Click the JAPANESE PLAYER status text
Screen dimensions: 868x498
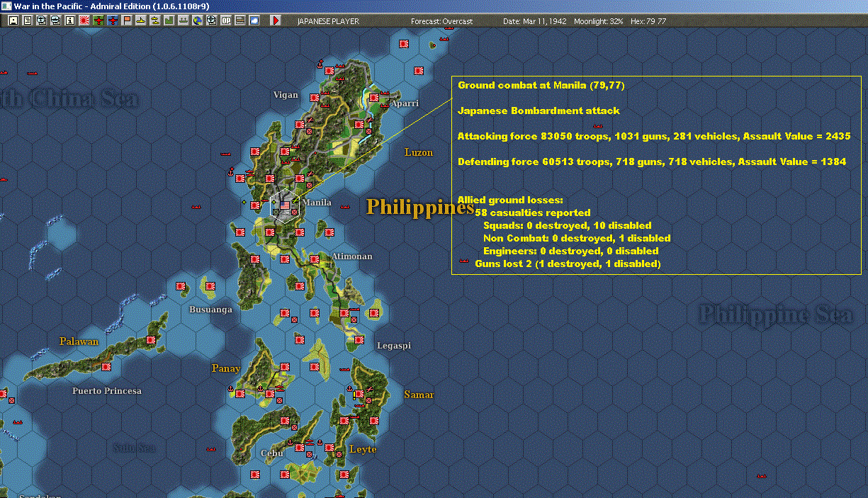pyautogui.click(x=328, y=21)
